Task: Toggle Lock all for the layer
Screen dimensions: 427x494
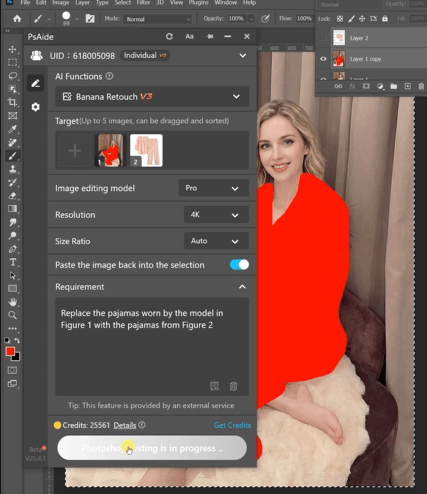Action: [385, 19]
